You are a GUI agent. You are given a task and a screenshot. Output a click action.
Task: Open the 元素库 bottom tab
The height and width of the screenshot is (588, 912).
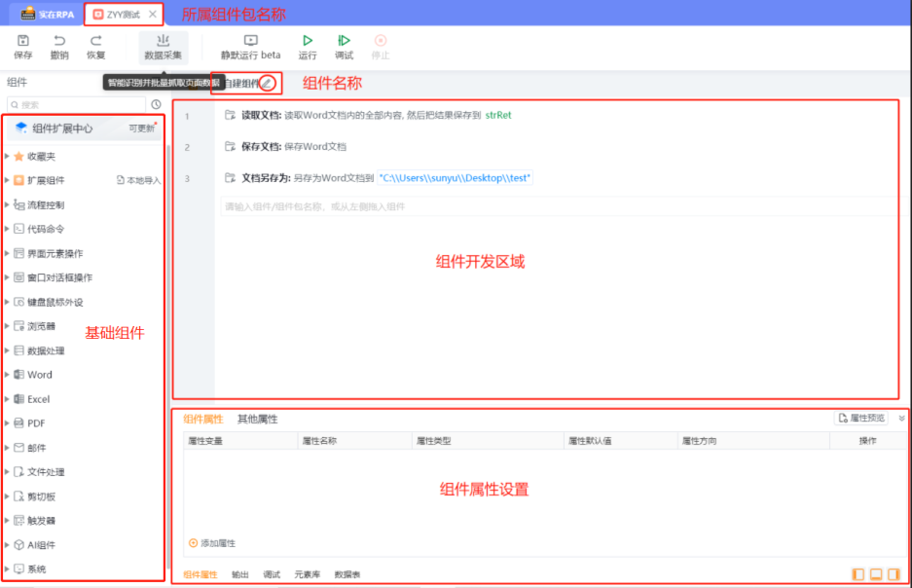[x=308, y=575]
